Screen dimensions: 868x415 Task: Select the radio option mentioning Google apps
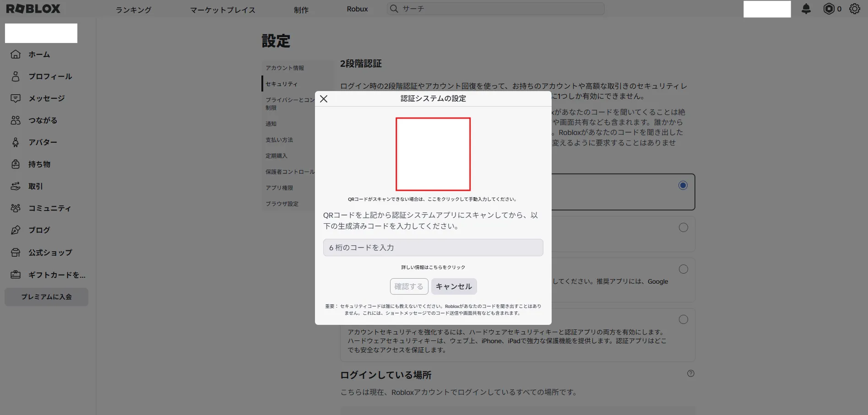pos(684,269)
